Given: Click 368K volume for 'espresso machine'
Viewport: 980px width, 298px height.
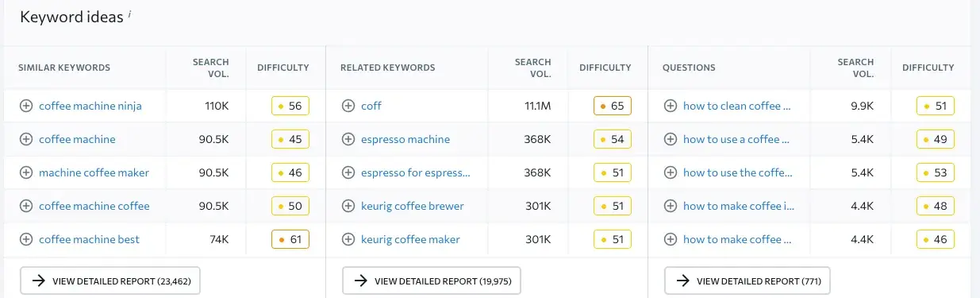Looking at the screenshot, I should pyautogui.click(x=537, y=139).
